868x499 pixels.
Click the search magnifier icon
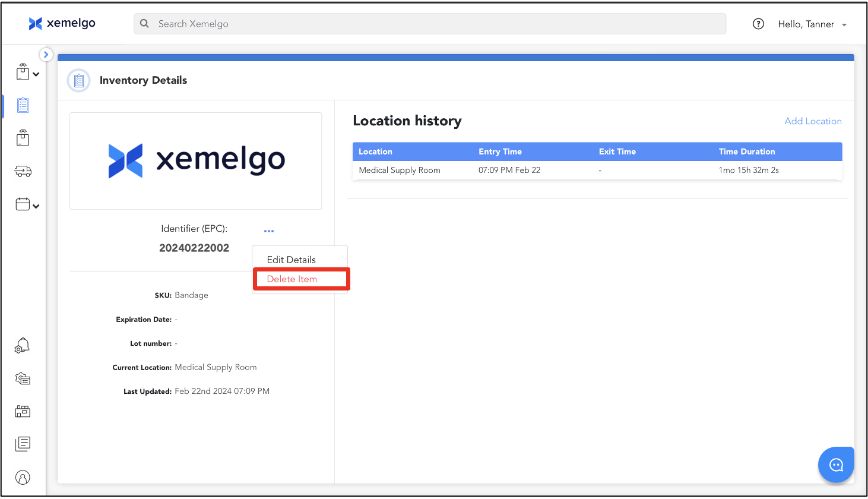point(144,24)
